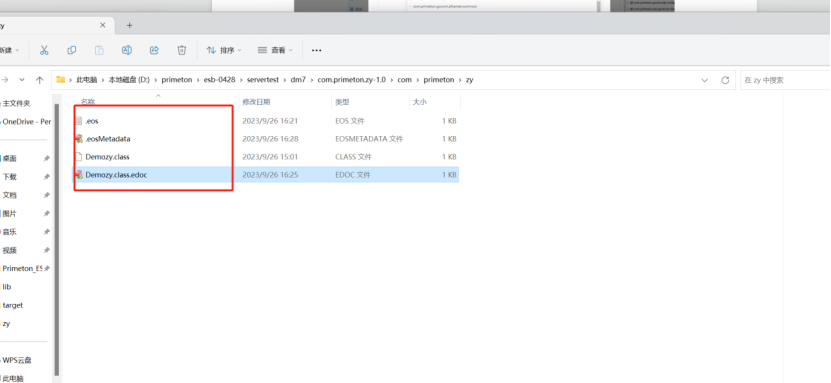Expand address bar history dropdown chevron
The width and height of the screenshot is (831, 383).
click(x=704, y=80)
